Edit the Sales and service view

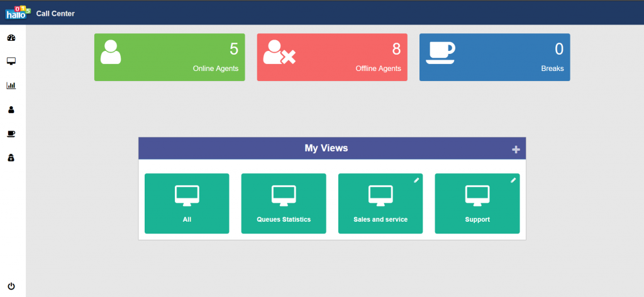point(416,180)
